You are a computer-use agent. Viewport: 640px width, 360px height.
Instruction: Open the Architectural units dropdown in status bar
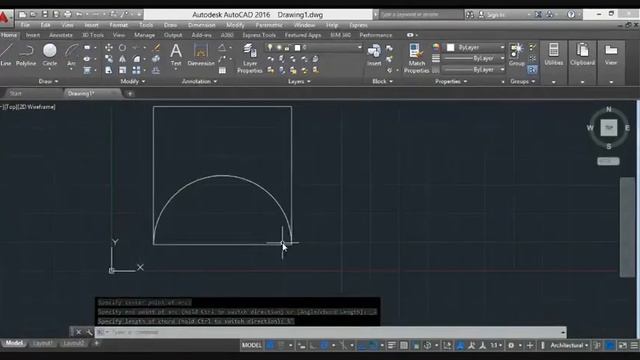[x=569, y=345]
